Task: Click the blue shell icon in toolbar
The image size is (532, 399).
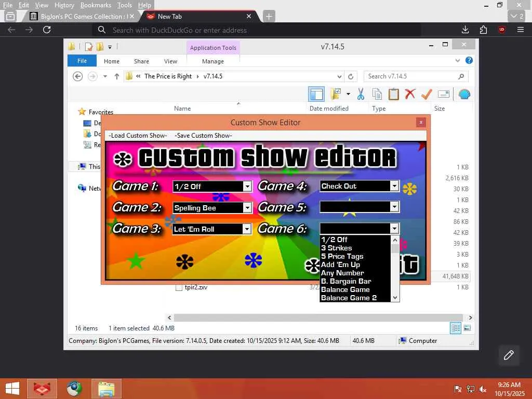Action: pos(464,94)
